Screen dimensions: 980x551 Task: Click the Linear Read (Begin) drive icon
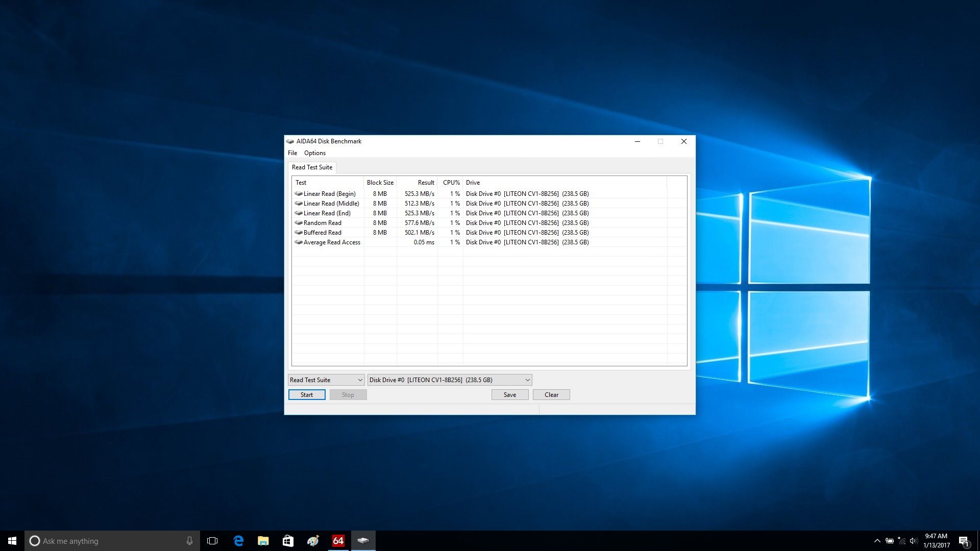click(x=299, y=193)
